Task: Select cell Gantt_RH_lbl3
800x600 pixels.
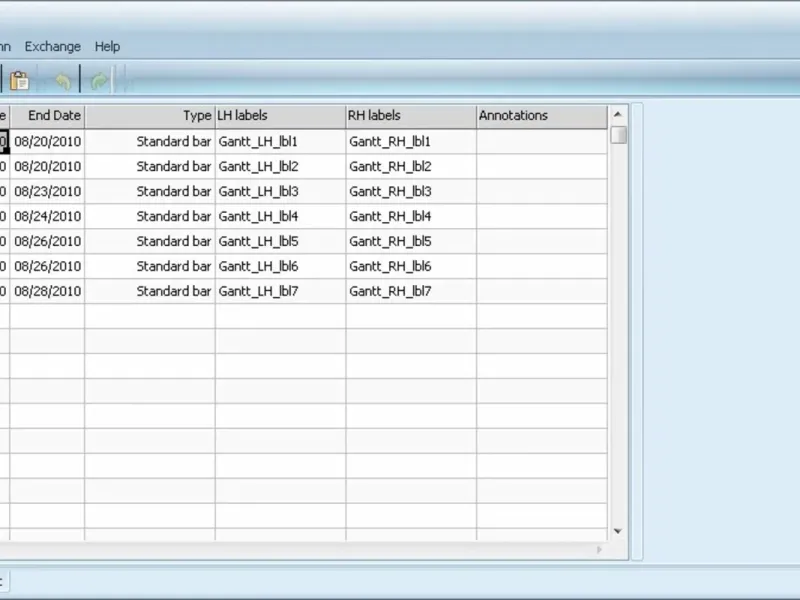Action: coord(411,191)
